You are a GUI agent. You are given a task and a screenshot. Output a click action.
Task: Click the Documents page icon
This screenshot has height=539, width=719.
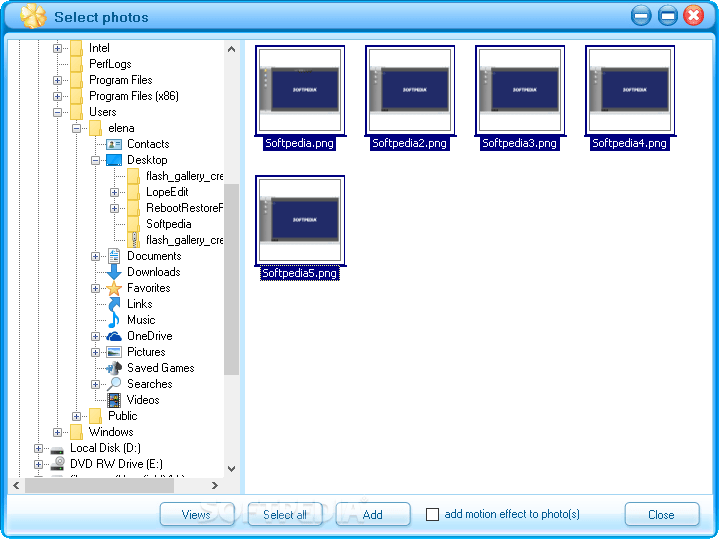(114, 256)
